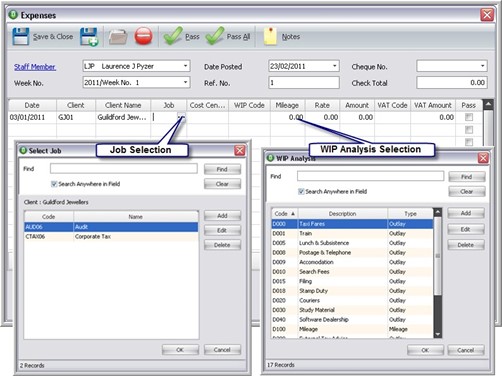Close the Select Job dialog
Screen dimensions: 502x376
[x=240, y=151]
